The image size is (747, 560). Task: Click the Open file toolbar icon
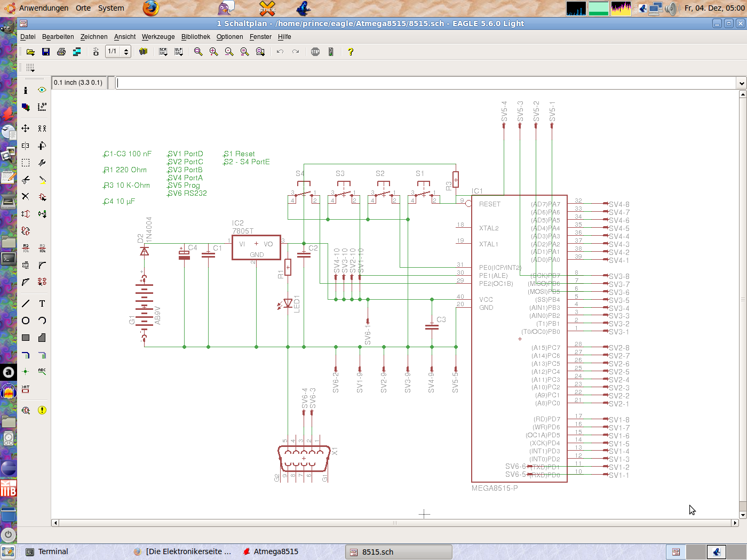pos(30,52)
